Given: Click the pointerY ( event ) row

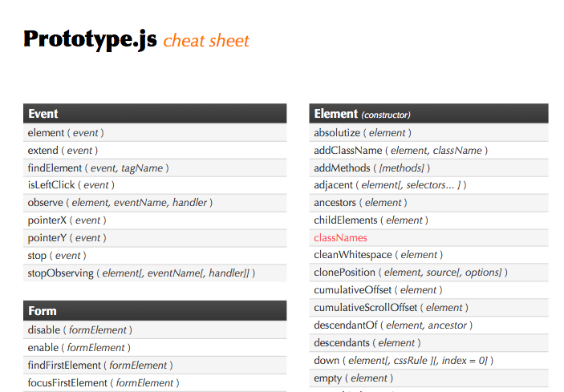Looking at the screenshot, I should [x=155, y=238].
